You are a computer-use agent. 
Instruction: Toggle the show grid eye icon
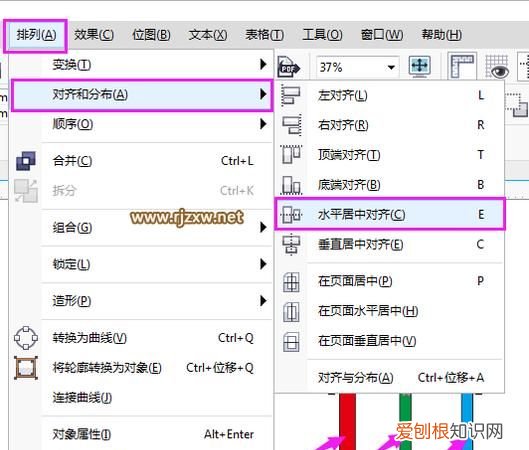coord(497,66)
